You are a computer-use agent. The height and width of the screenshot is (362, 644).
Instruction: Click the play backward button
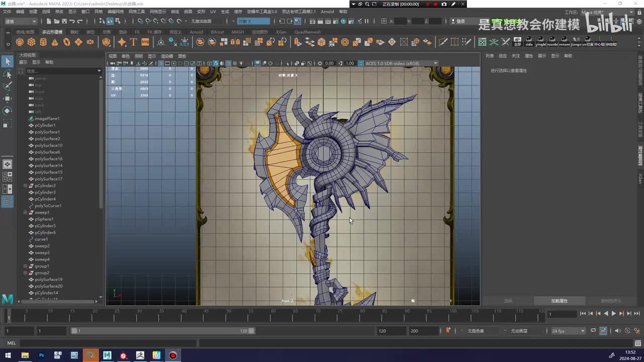pyautogui.click(x=606, y=314)
